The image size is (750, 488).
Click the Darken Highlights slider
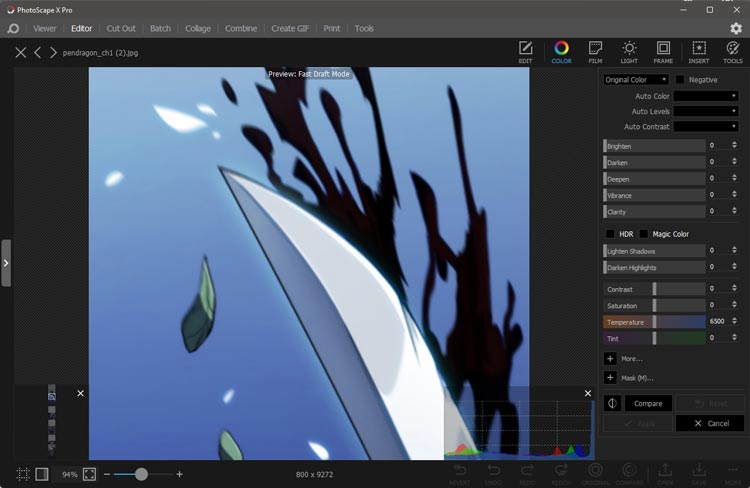pos(654,267)
